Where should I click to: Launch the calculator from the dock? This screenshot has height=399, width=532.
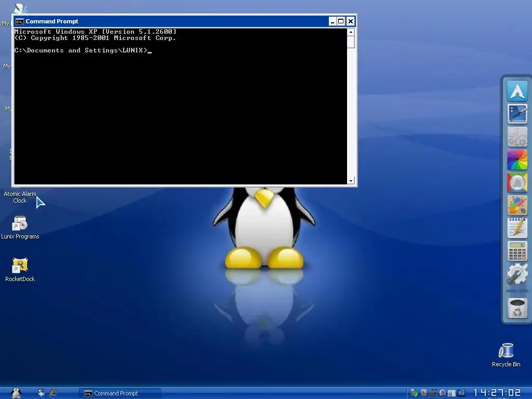(x=517, y=251)
